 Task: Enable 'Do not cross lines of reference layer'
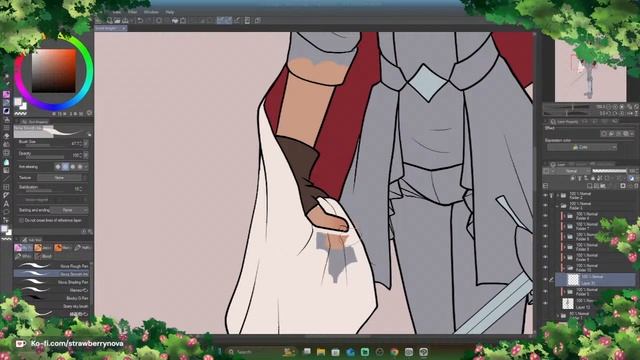[21, 220]
